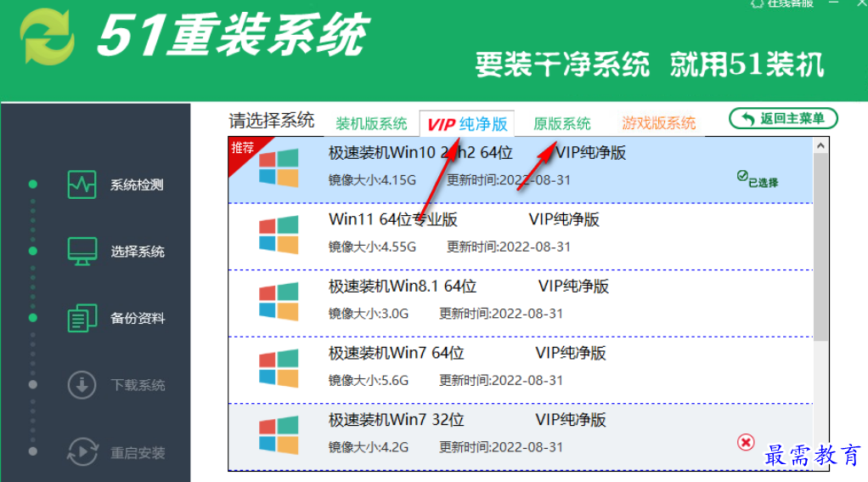
Task: Click the 重启安装 restart icon
Action: click(x=82, y=451)
